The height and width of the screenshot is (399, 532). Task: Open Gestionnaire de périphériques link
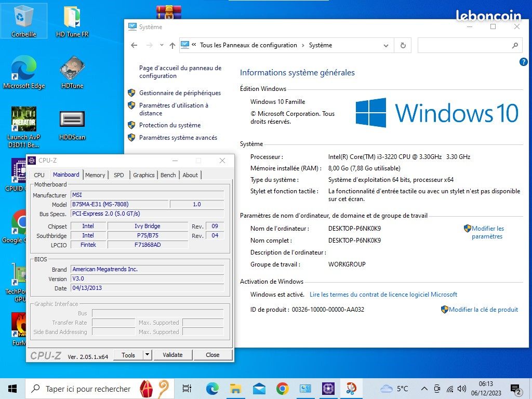tap(180, 93)
